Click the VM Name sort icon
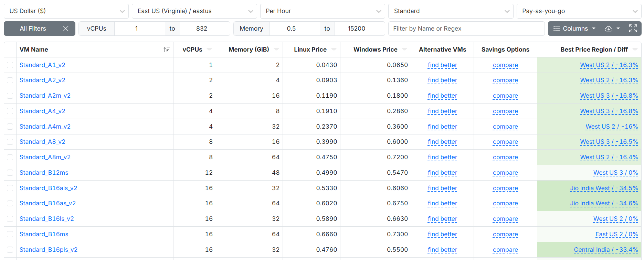The width and height of the screenshot is (644, 260). (x=167, y=50)
